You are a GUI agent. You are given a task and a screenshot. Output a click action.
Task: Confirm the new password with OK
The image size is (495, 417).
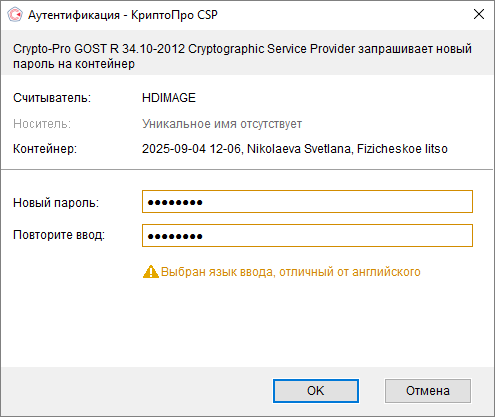point(316,391)
